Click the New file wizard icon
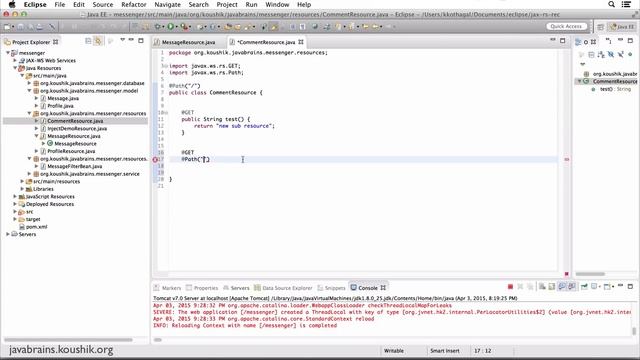Screen dimensions: 640x360 pyautogui.click(x=7, y=27)
